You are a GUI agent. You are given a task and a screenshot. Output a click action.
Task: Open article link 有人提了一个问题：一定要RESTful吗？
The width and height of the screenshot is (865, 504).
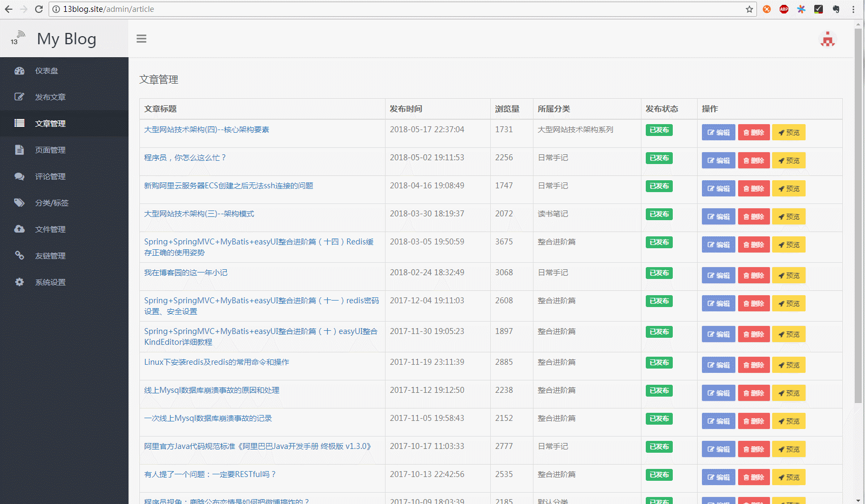(210, 474)
